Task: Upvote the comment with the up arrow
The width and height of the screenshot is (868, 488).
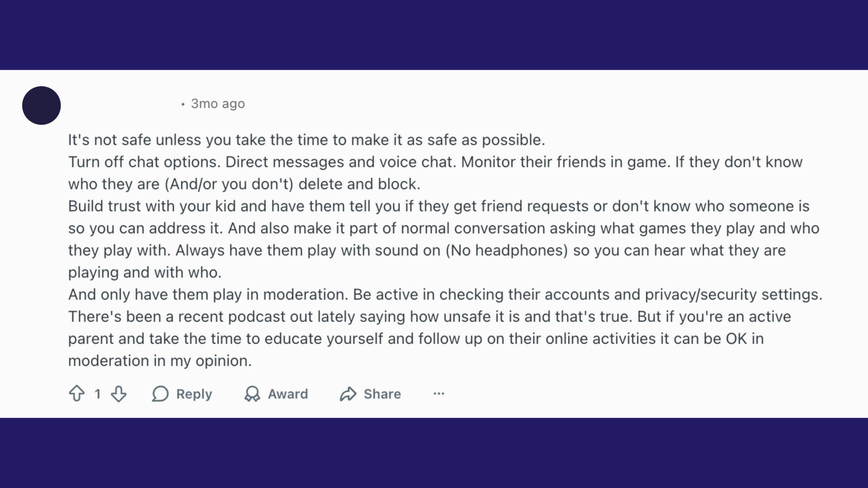Action: pyautogui.click(x=77, y=394)
